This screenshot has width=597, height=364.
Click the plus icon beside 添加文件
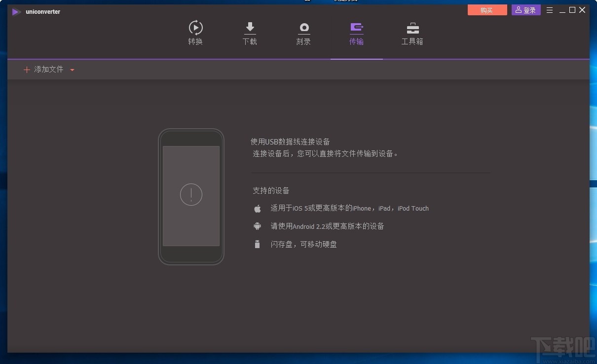tap(27, 70)
